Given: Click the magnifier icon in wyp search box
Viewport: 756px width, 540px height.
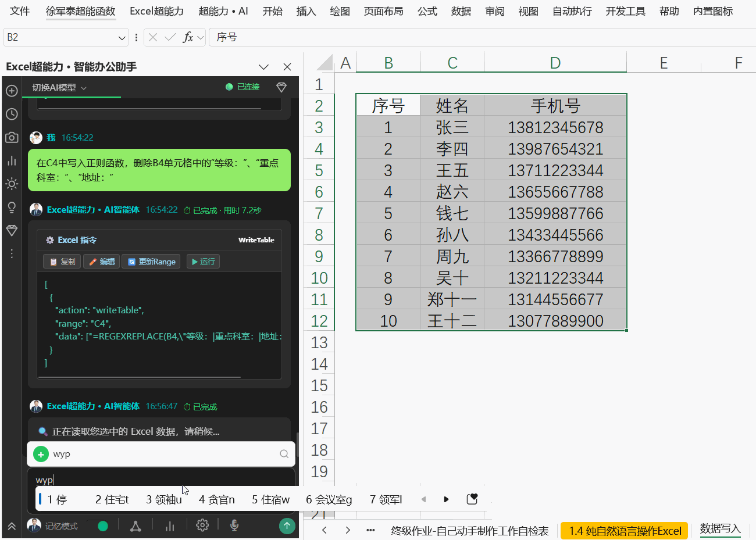Looking at the screenshot, I should tap(284, 454).
